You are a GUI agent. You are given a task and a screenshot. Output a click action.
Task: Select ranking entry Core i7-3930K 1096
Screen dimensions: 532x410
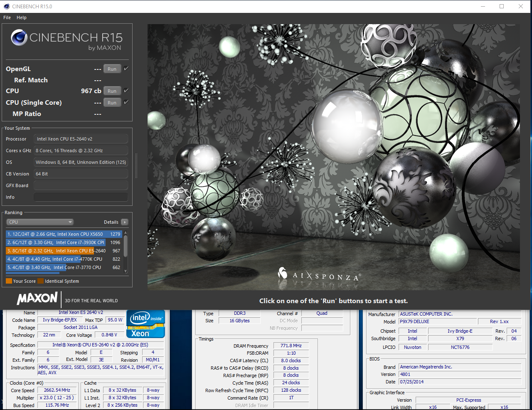click(x=64, y=242)
